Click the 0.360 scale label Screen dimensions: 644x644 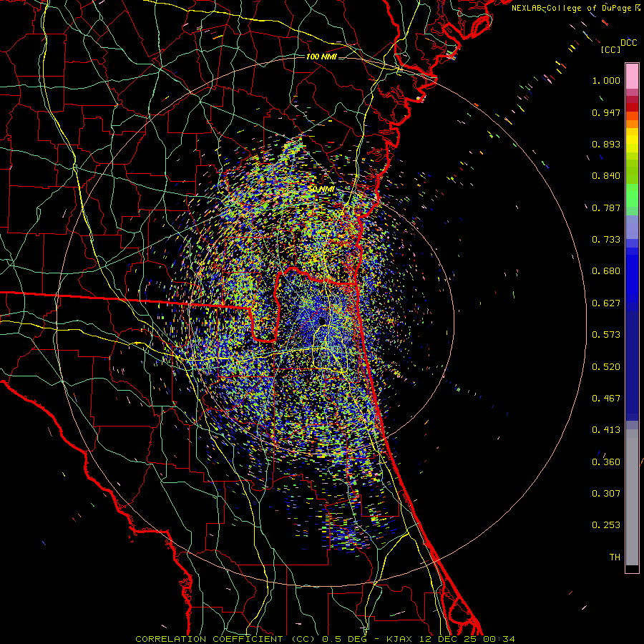pyautogui.click(x=606, y=462)
